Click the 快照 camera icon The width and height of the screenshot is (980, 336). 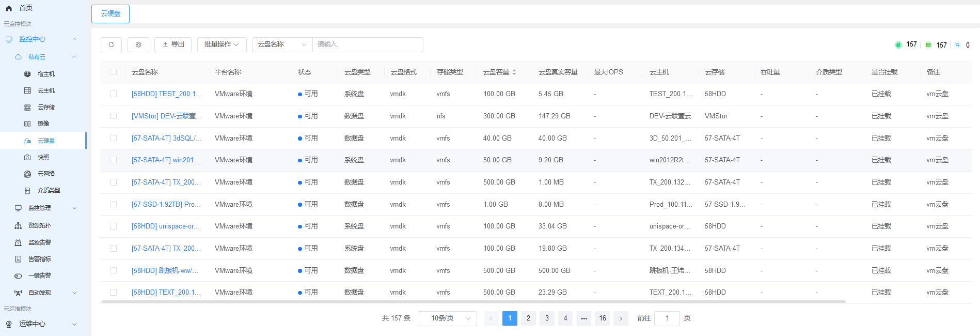[27, 157]
